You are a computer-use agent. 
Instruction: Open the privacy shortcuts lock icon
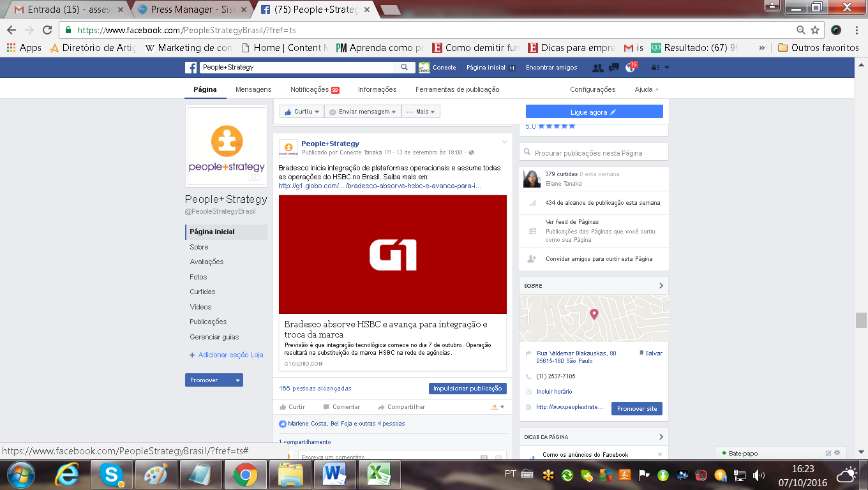tap(655, 68)
